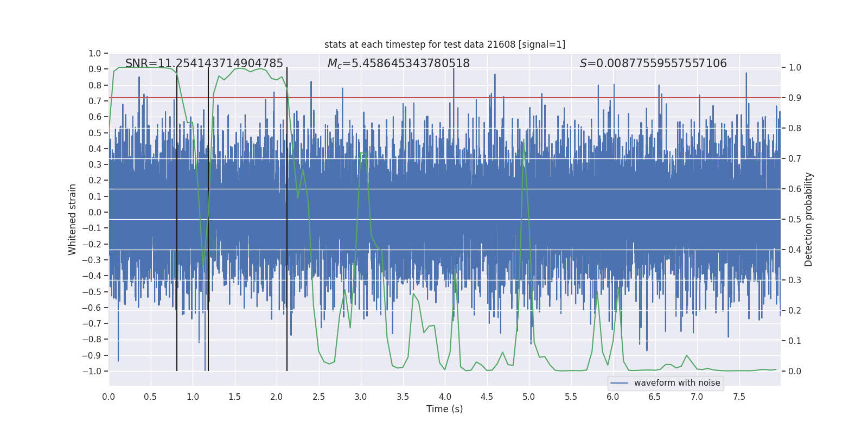The height and width of the screenshot is (434, 868).
Task: Click the 0.9 tick on detection probability axis
Action: (795, 98)
